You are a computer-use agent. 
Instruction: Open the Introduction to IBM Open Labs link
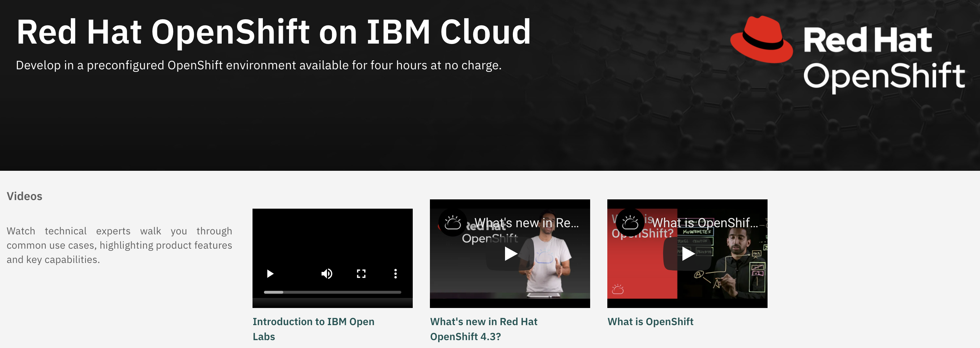313,329
